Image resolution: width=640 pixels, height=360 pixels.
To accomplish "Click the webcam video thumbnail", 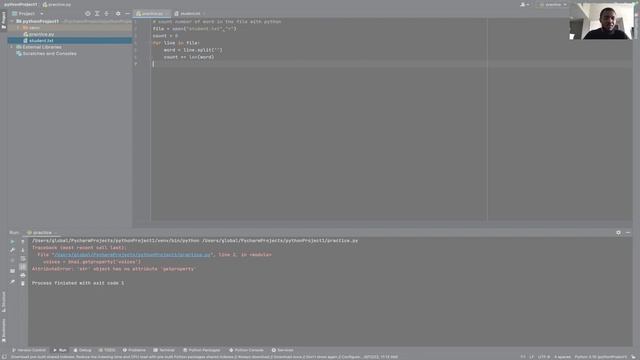I will tap(601, 21).
